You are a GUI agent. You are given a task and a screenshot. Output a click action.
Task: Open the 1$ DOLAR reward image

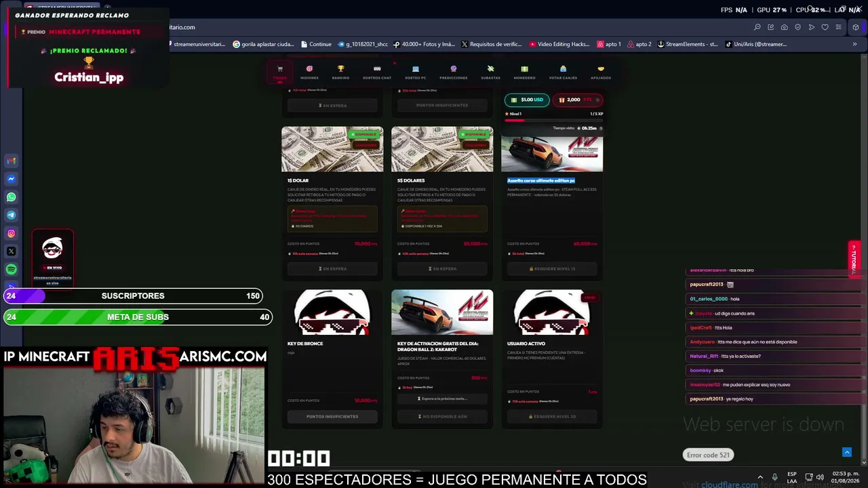point(332,149)
